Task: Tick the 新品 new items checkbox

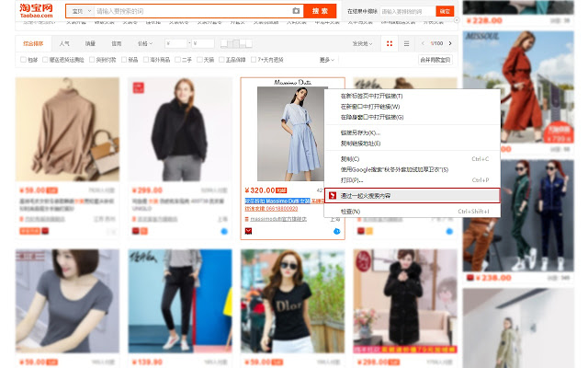Action: [124, 60]
